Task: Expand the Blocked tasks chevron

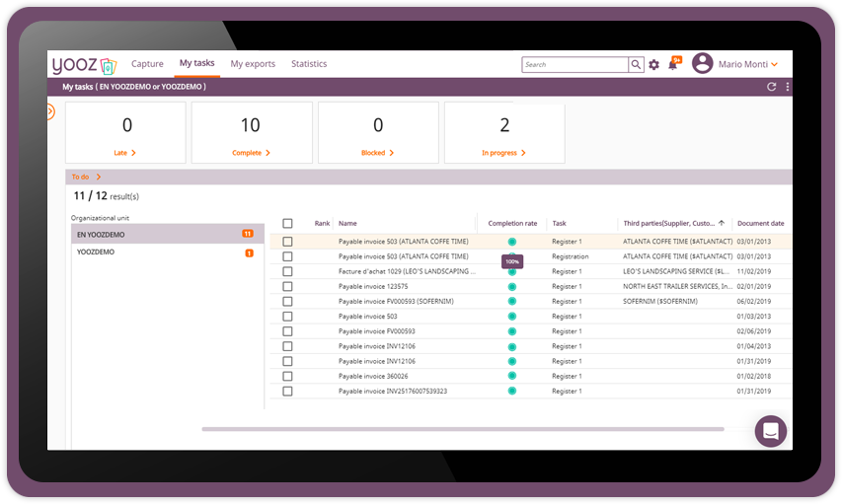Action: [392, 153]
